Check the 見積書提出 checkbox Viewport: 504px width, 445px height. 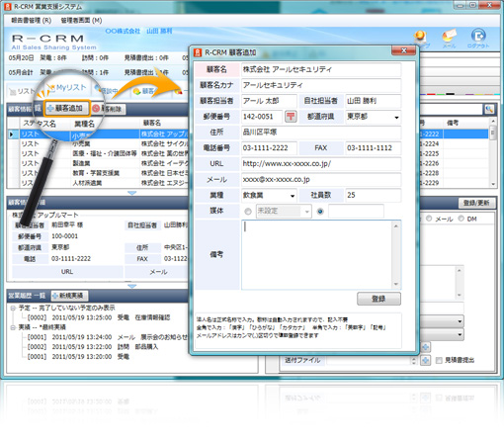tap(439, 361)
